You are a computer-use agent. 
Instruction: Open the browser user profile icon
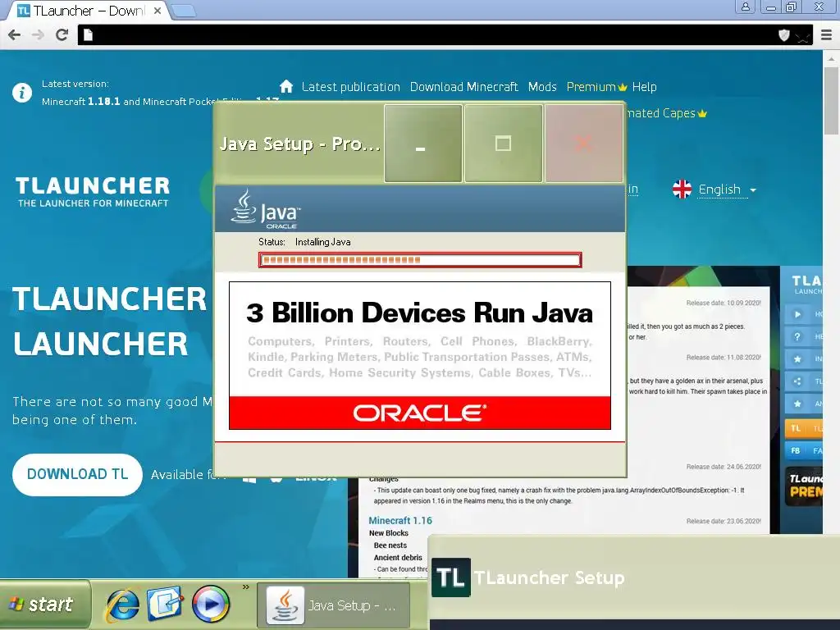[745, 7]
